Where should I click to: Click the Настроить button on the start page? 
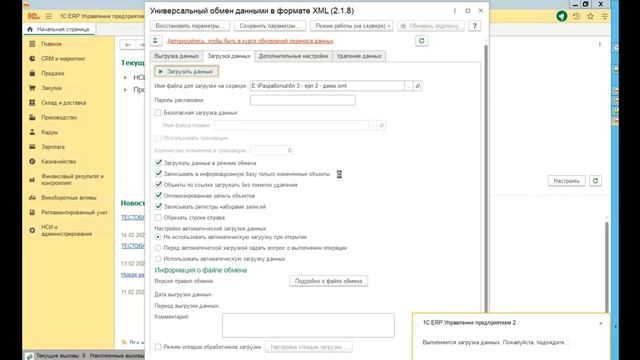coord(567,180)
